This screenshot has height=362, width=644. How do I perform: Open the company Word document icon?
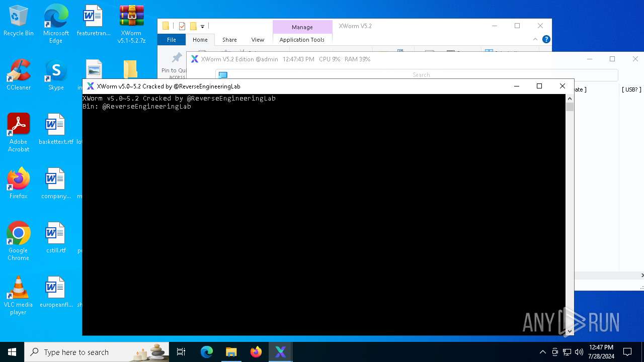point(56,184)
